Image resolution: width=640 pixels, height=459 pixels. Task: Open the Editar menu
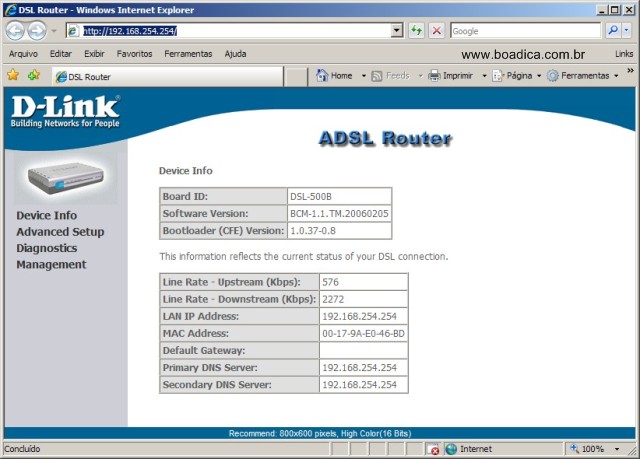click(60, 54)
